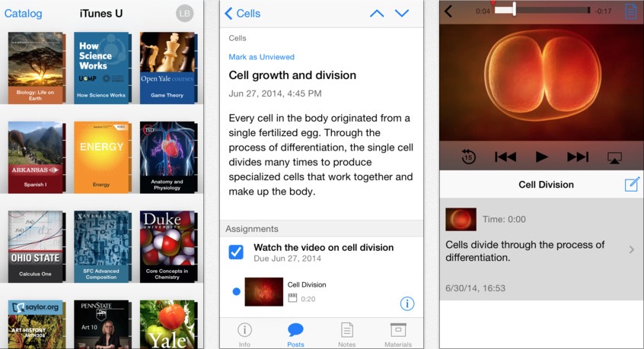Open the Yale tomato cover course
The image size is (644, 349).
[168, 325]
